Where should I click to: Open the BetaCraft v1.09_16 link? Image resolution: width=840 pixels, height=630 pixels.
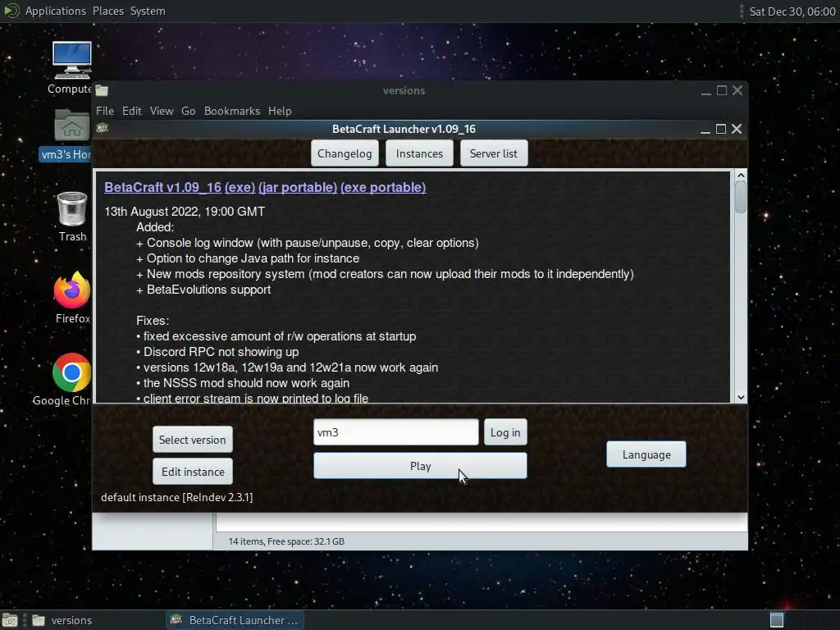coord(163,188)
